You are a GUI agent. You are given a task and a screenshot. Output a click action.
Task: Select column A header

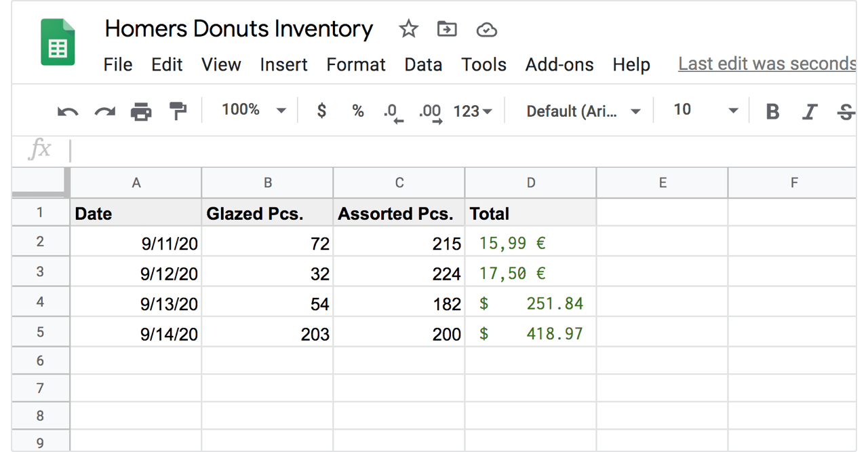(136, 183)
